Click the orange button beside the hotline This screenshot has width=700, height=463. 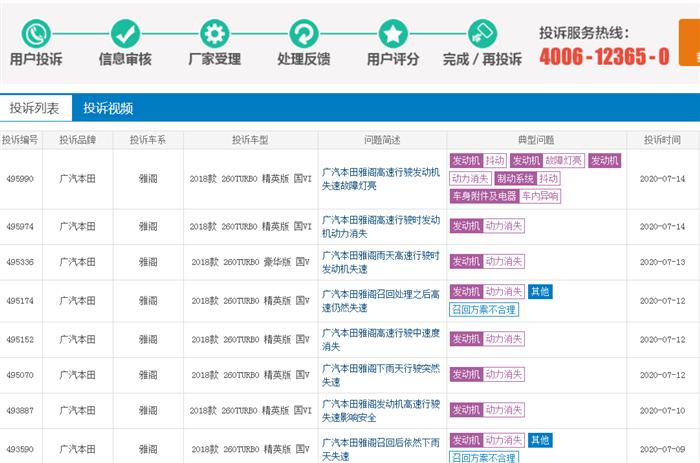[x=689, y=42]
